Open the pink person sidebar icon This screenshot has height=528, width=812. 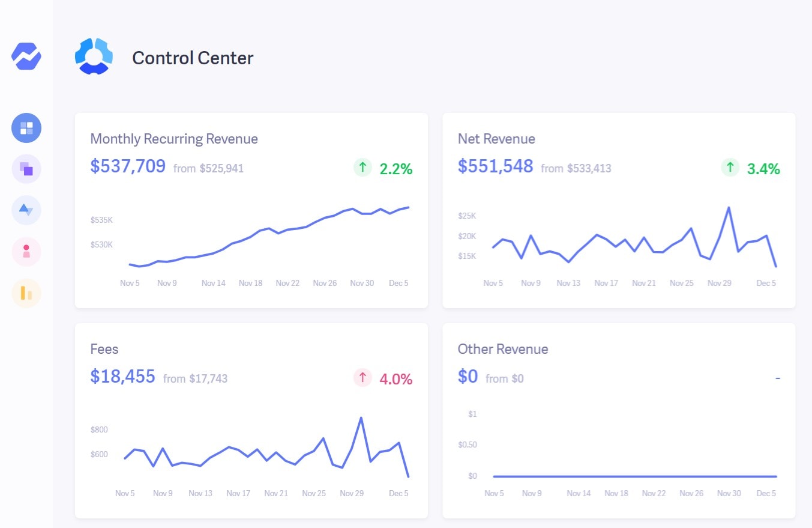tap(26, 252)
